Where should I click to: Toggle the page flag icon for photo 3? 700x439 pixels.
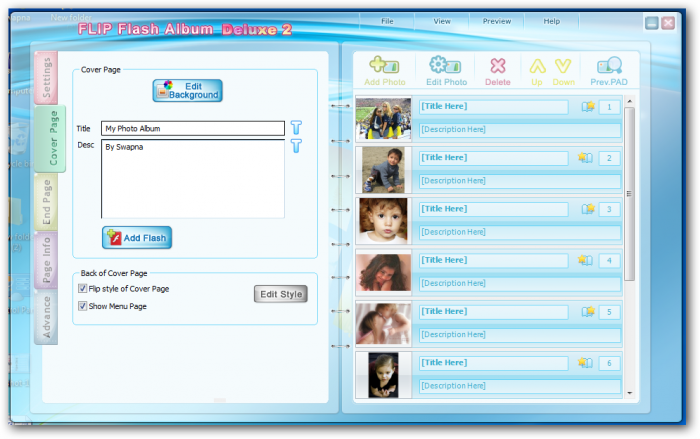tap(588, 209)
